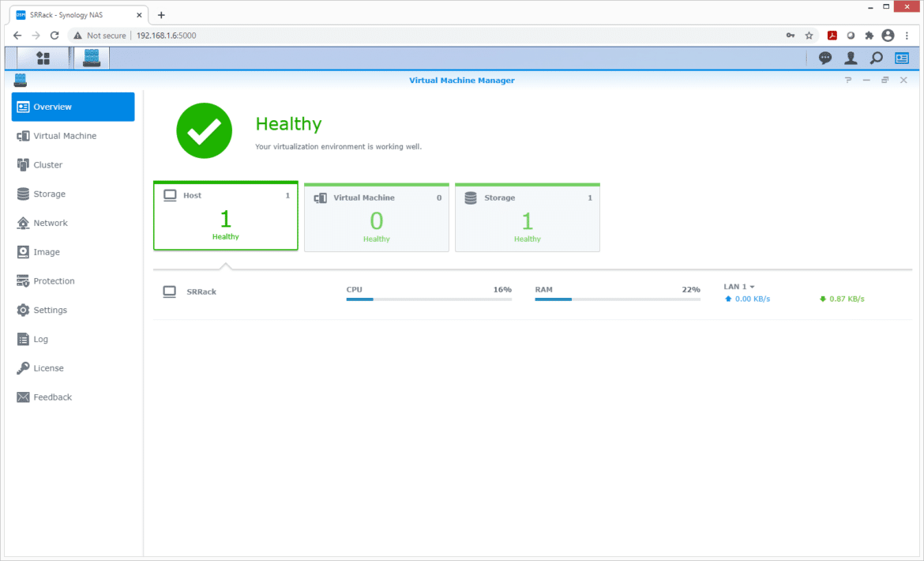Open the Storage sidebar item
This screenshot has height=561, width=924.
click(x=73, y=194)
